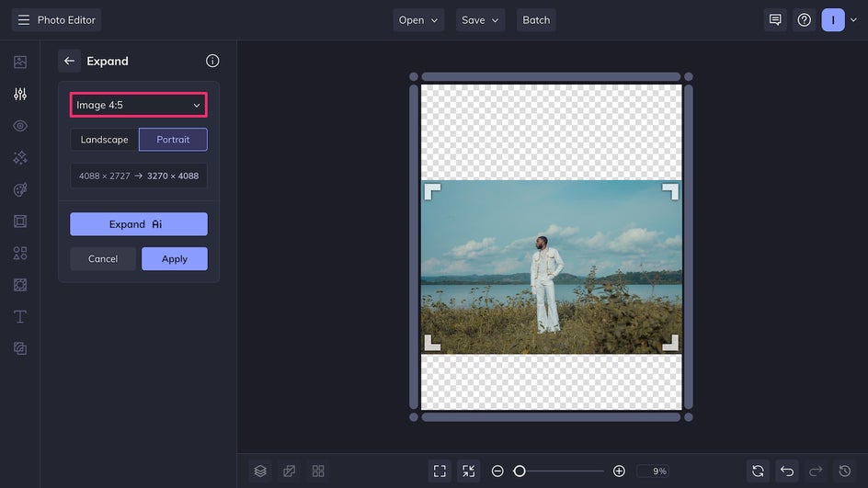Click the undo arrow in bottom bar
This screenshot has width=868, height=488.
pyautogui.click(x=787, y=471)
